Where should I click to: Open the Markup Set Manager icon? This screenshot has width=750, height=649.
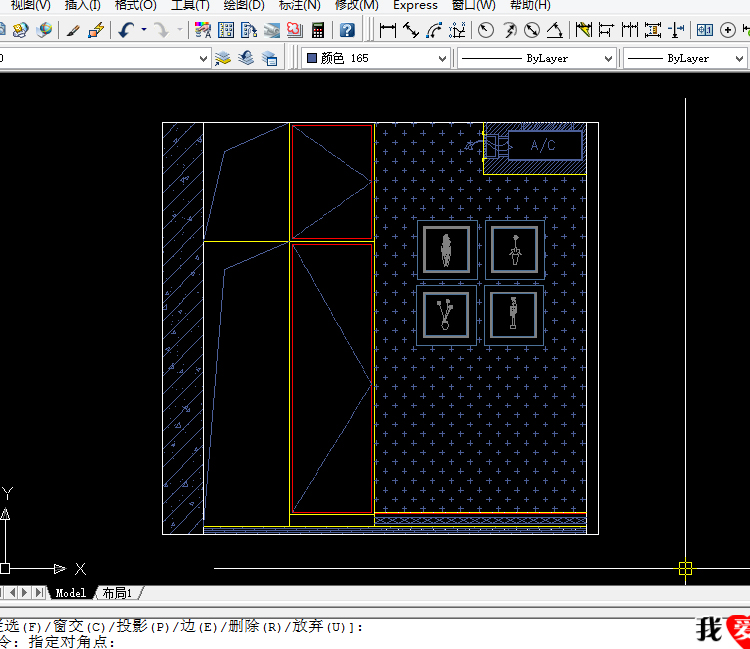coord(295,30)
